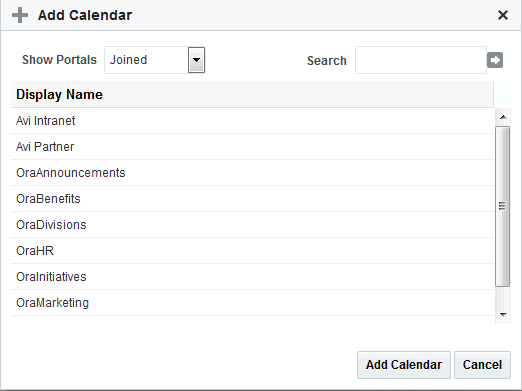
Task: Click the search go arrow icon
Action: click(x=495, y=60)
